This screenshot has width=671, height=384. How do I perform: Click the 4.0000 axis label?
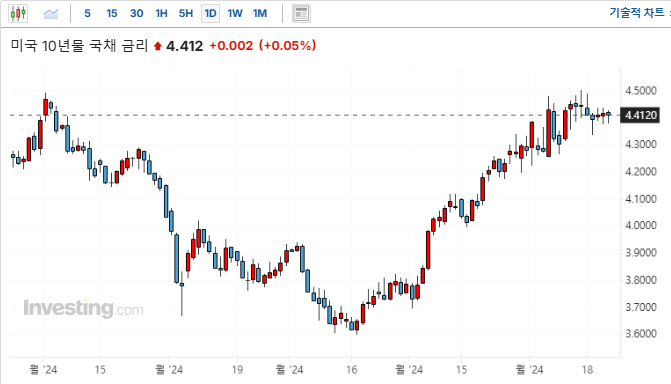[641, 225]
